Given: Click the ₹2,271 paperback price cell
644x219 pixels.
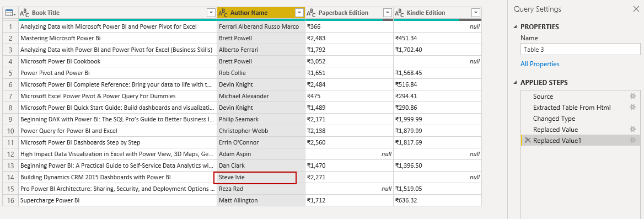Looking at the screenshot, I should tap(349, 178).
